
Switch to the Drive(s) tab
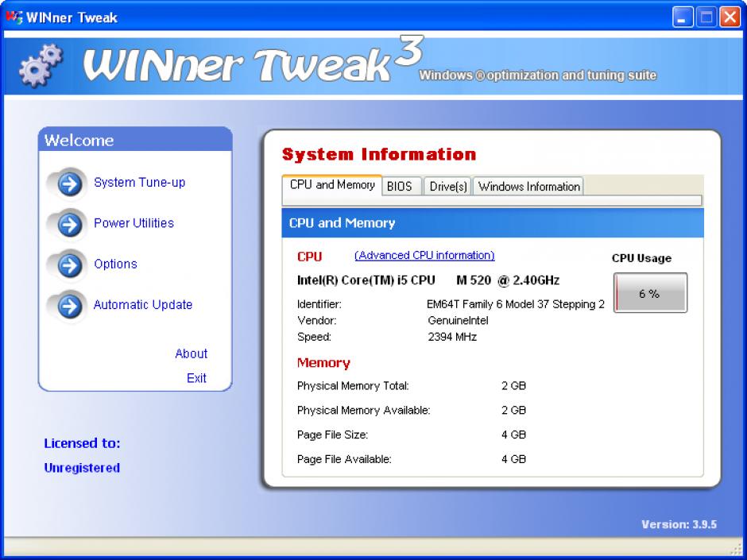448,187
